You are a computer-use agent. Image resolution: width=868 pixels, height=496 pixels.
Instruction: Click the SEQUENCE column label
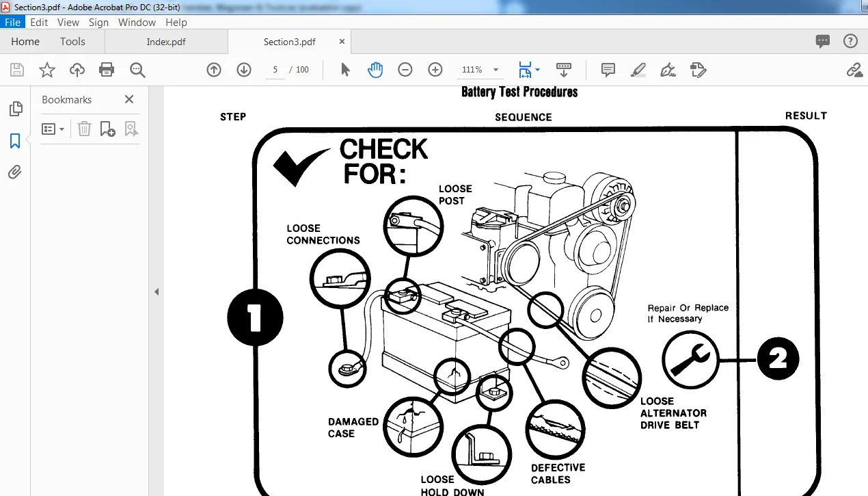[x=524, y=117]
